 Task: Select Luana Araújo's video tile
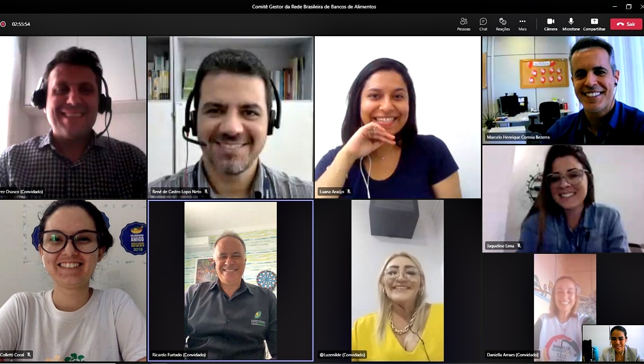point(398,117)
